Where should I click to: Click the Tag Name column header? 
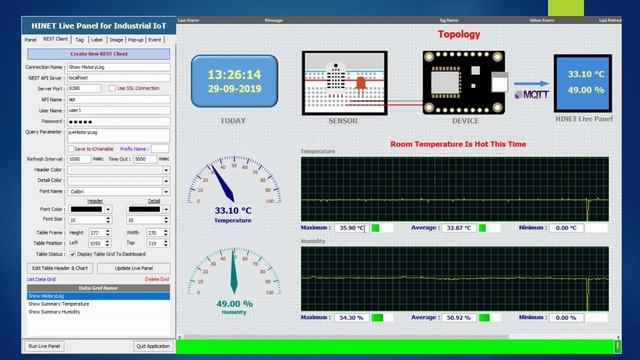click(449, 20)
